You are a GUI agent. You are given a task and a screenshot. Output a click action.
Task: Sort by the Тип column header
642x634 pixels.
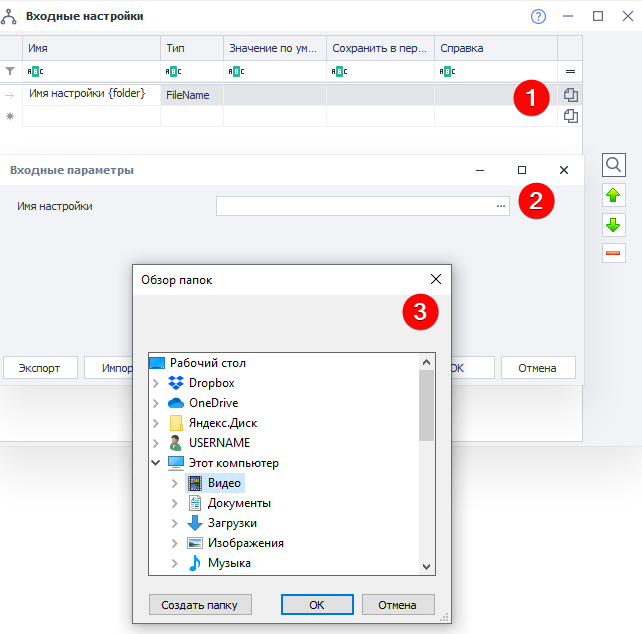(x=191, y=48)
